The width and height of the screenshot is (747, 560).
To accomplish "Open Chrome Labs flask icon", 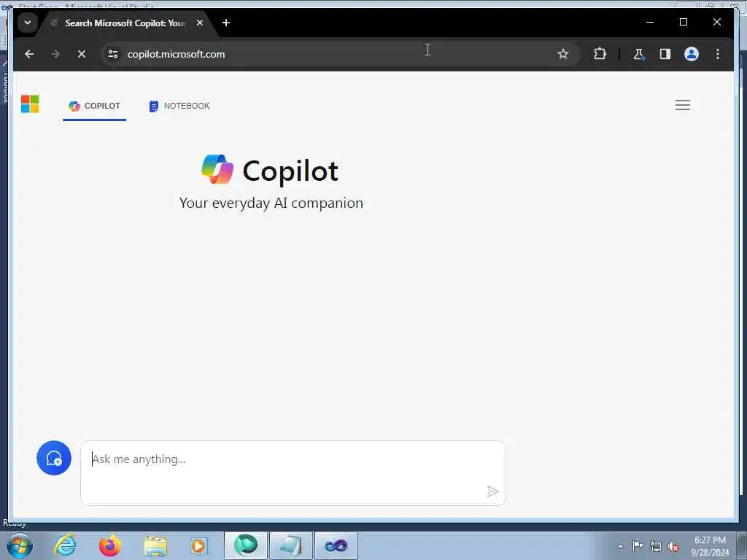I will coord(638,54).
